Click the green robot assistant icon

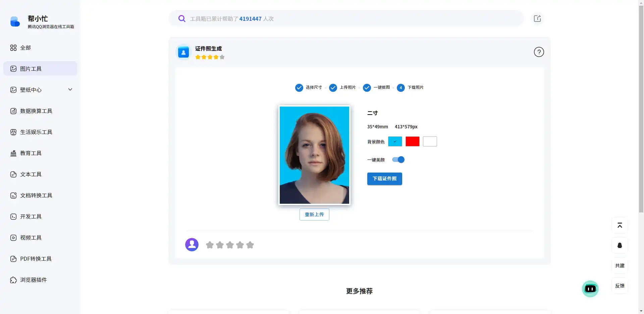pos(590,289)
